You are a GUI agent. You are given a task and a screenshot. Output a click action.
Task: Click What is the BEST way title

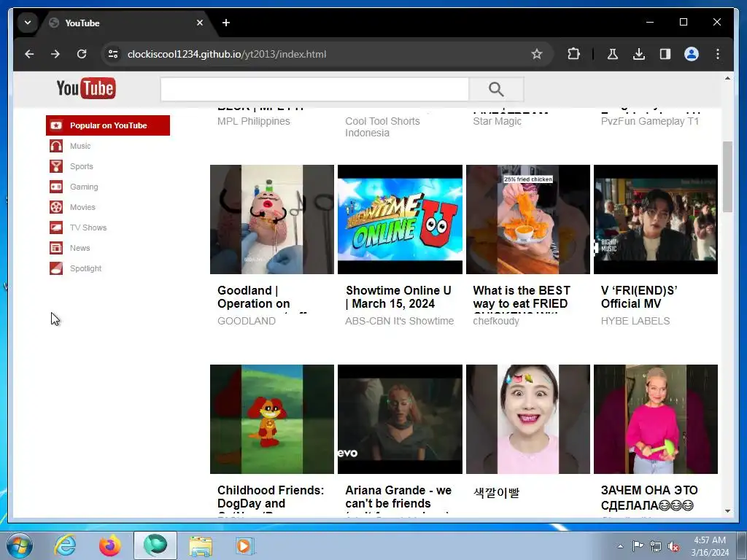522,298
